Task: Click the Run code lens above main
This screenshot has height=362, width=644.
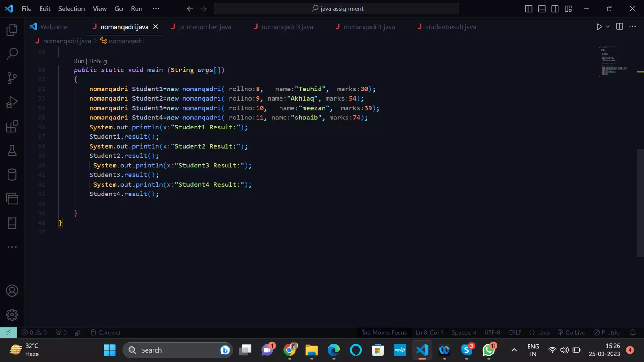Action: 79,61
